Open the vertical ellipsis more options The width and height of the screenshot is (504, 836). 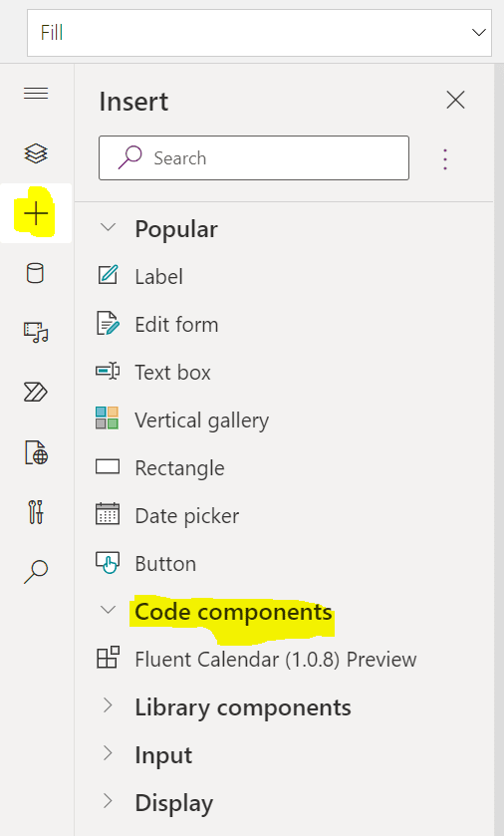click(445, 159)
